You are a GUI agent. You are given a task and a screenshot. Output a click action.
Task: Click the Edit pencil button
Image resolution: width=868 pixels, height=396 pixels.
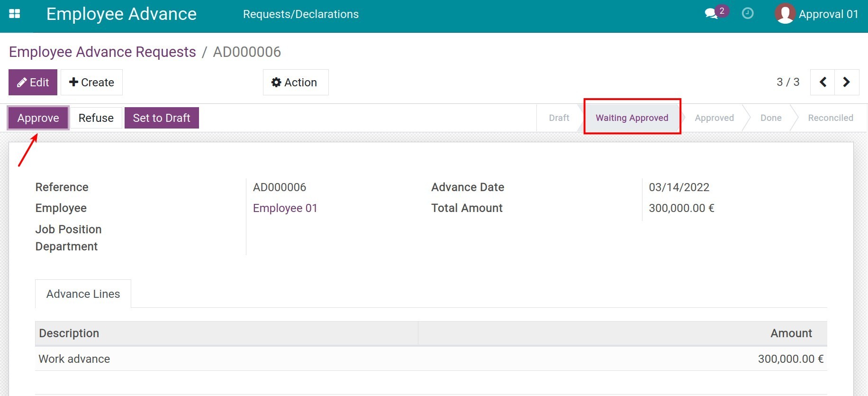pyautogui.click(x=33, y=83)
